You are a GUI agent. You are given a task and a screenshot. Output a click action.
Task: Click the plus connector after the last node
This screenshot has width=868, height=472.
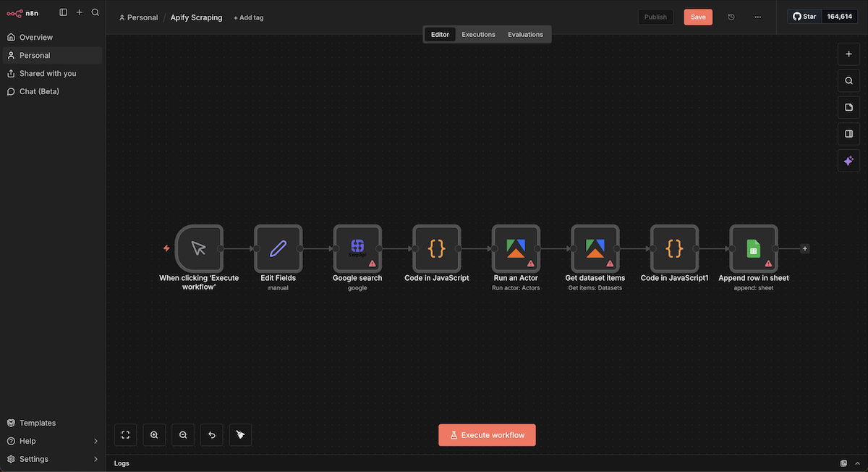[x=805, y=248]
